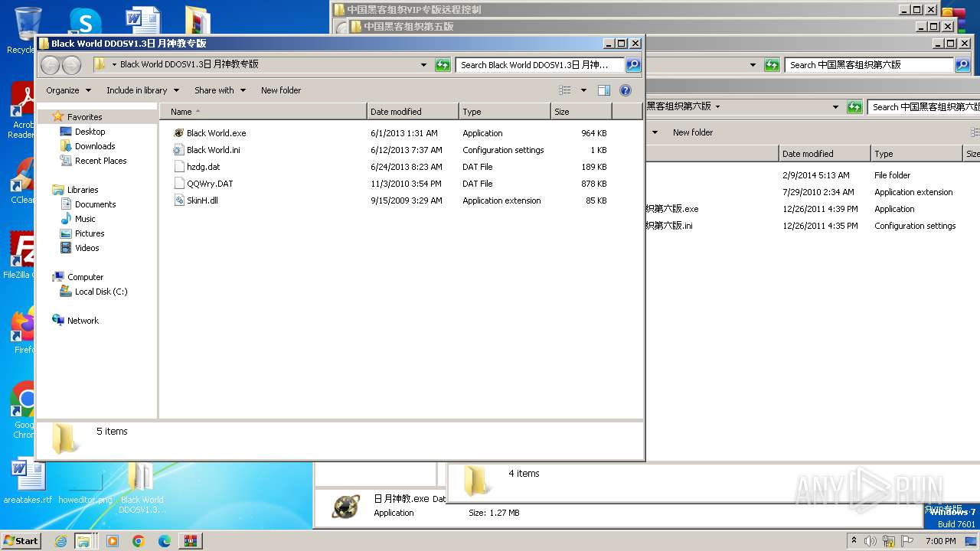Viewport: 980px width, 551px height.
Task: Click New folder in front window toolbar
Action: coord(281,90)
